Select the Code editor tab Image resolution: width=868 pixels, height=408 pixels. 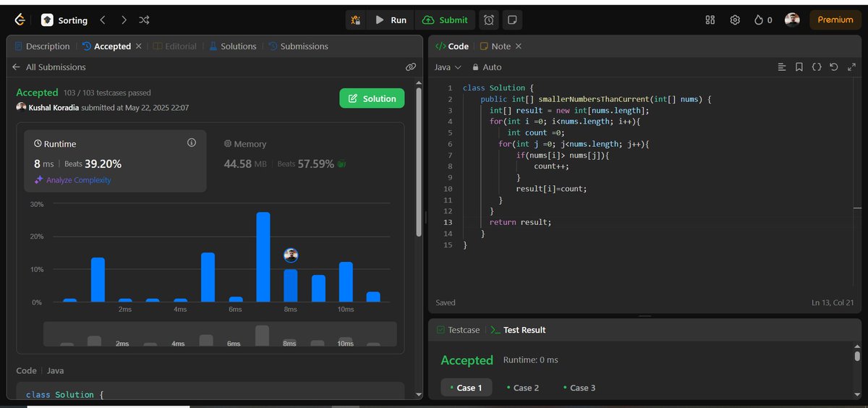[452, 46]
